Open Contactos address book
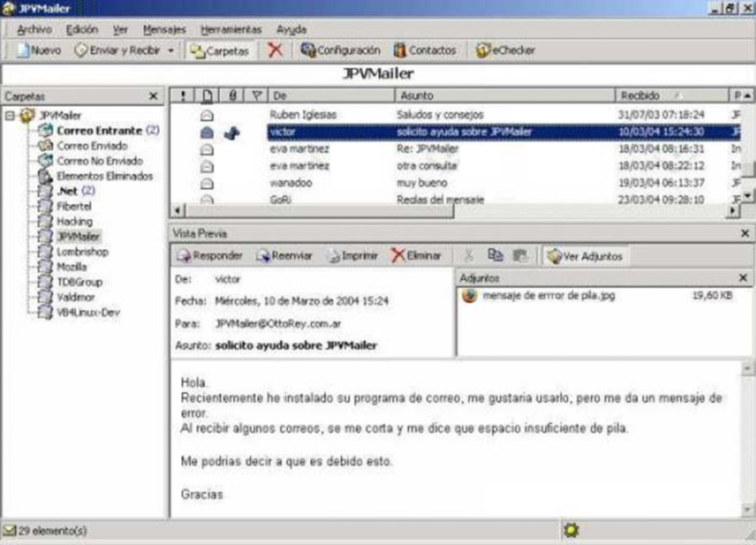This screenshot has width=756, height=545. click(424, 50)
